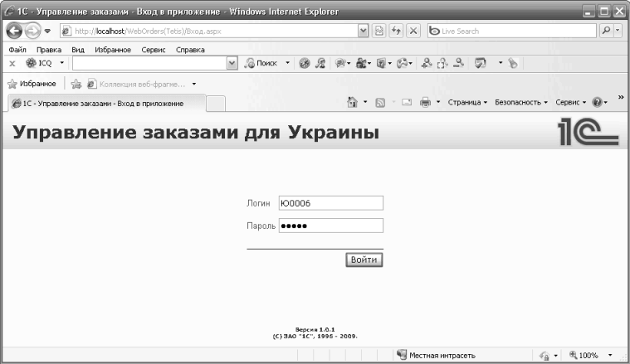This screenshot has height=364, width=630.
Task: Click the Live Search magnifier icon
Action: (605, 32)
